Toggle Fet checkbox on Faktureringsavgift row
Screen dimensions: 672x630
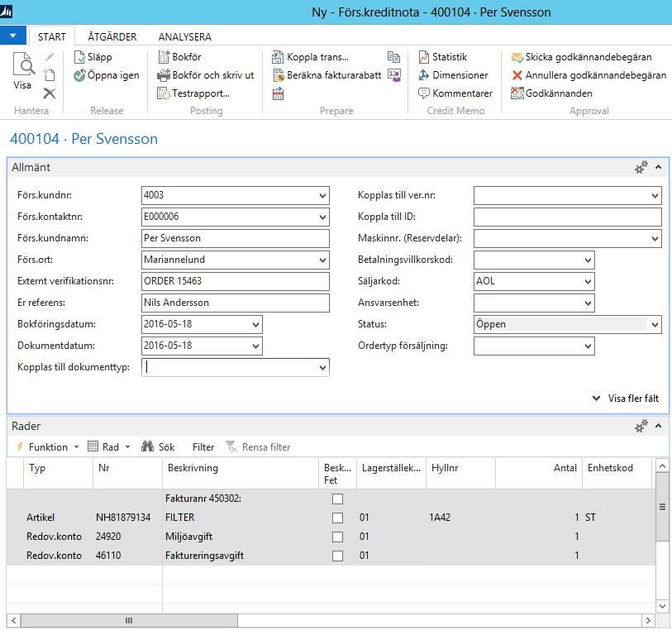[x=338, y=556]
